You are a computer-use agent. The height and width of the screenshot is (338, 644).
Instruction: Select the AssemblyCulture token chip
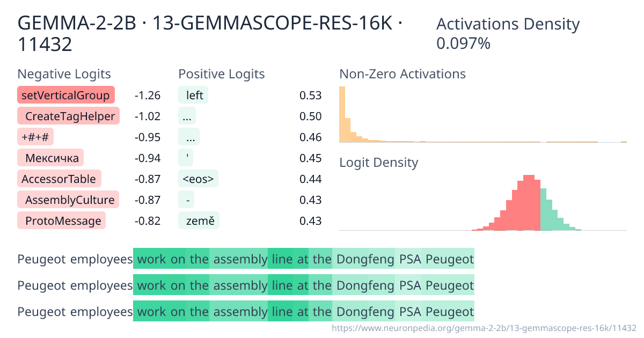(68, 200)
